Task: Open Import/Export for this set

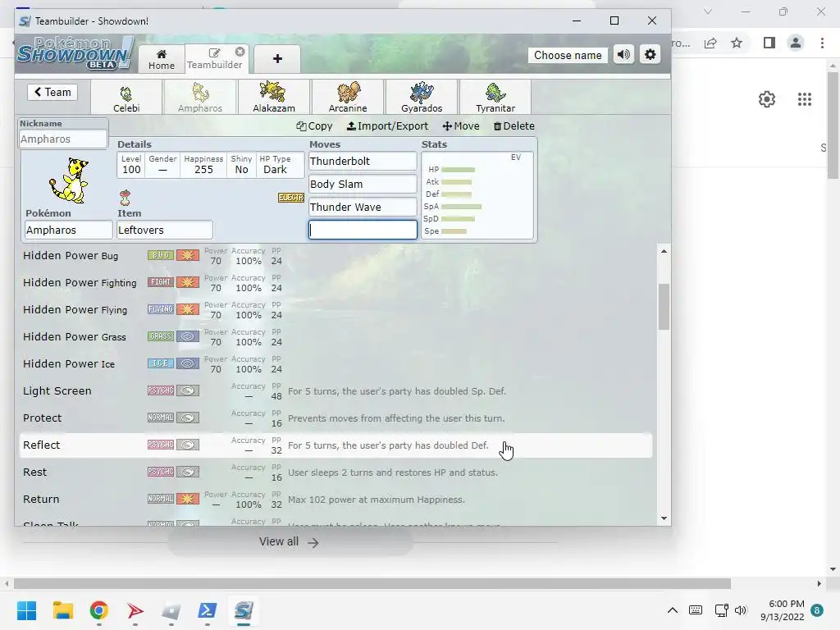Action: pos(387,126)
